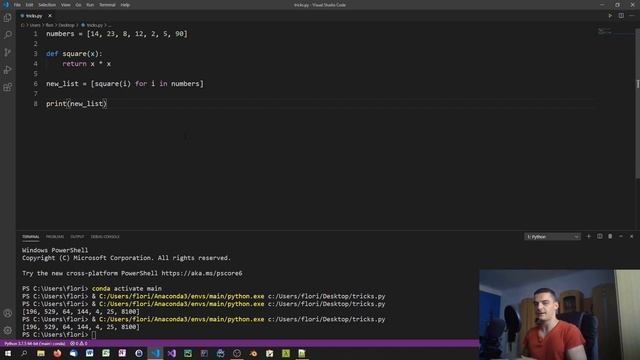
Task: Click the Desktop breadcrumb segment
Action: click(x=67, y=25)
